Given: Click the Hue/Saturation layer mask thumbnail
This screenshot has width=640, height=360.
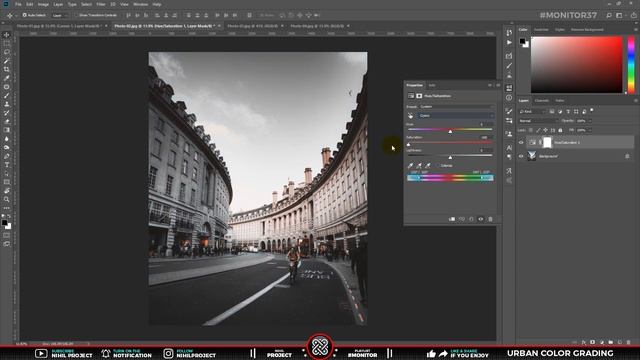Looking at the screenshot, I should tap(547, 142).
